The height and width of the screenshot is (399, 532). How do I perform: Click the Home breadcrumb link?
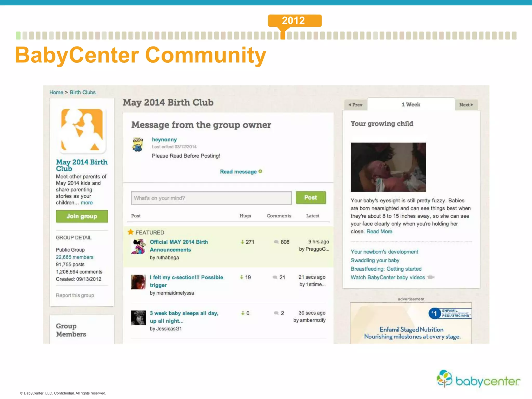(56, 92)
